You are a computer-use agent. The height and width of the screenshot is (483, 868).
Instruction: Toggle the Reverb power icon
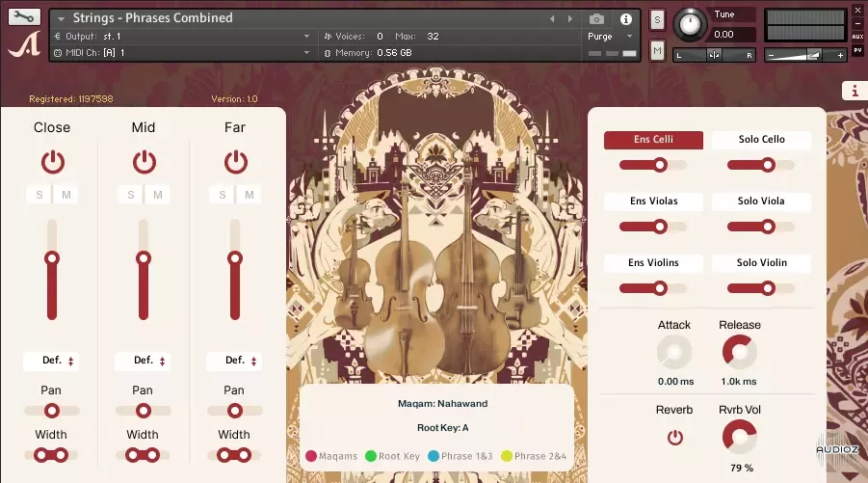(674, 437)
